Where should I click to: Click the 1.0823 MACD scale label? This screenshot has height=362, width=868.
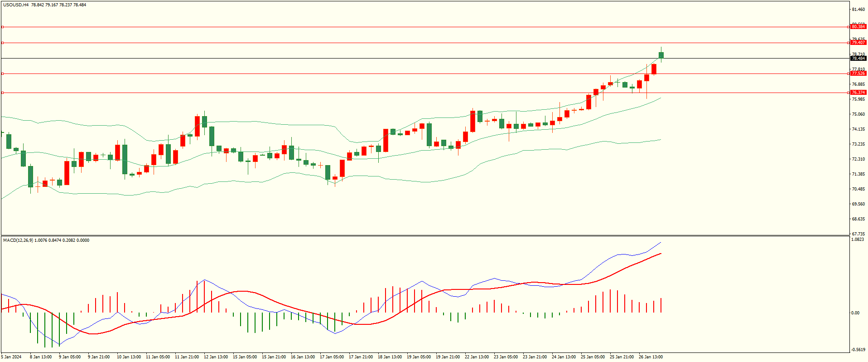coord(858,240)
